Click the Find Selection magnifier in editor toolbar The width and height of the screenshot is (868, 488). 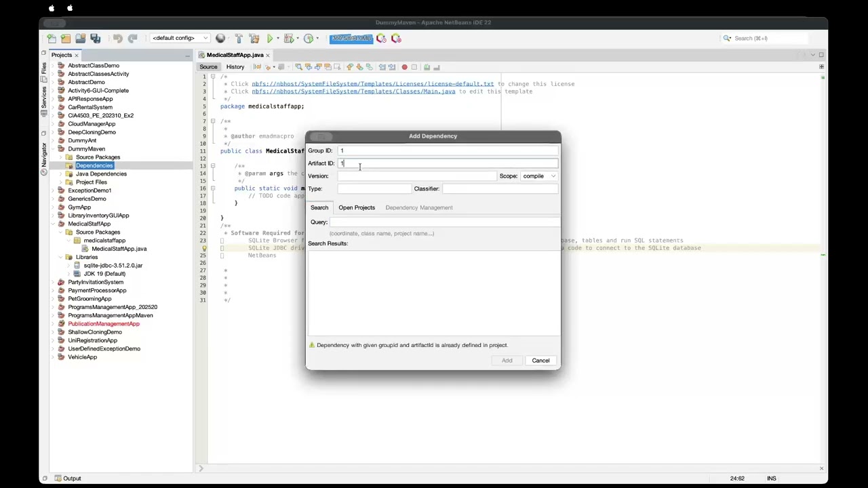(x=298, y=67)
